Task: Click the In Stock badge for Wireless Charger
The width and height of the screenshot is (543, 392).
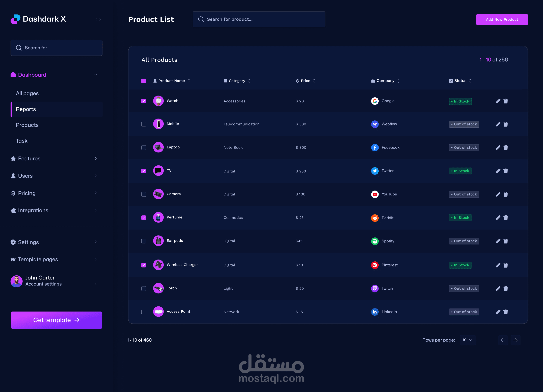Action: pyautogui.click(x=460, y=265)
